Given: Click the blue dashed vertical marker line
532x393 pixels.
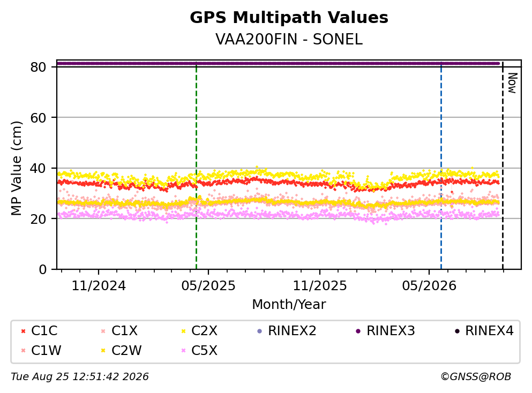Looking at the screenshot, I should coord(441,166).
